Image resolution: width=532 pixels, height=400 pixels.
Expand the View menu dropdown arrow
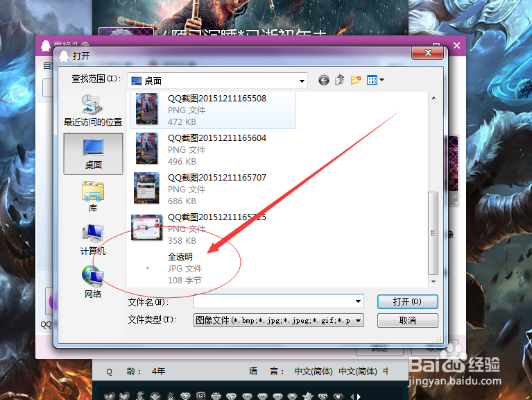(x=381, y=80)
